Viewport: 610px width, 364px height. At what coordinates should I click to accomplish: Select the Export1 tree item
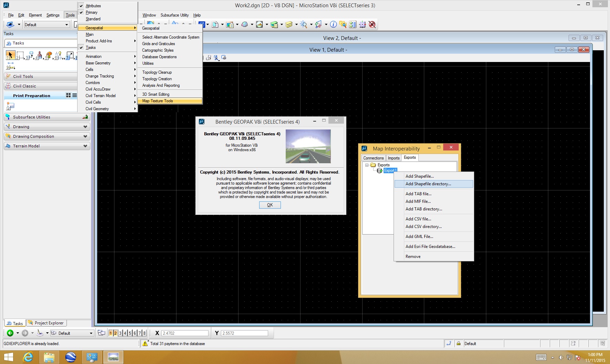[390, 170]
